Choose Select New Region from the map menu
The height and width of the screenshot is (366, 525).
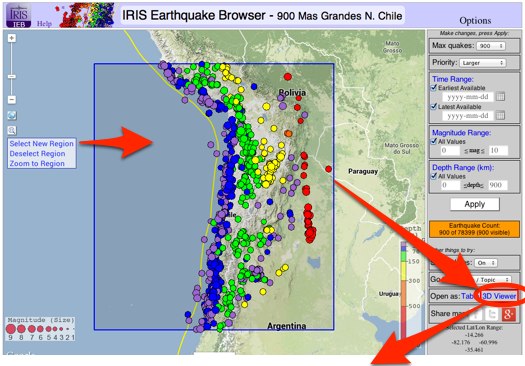click(42, 144)
